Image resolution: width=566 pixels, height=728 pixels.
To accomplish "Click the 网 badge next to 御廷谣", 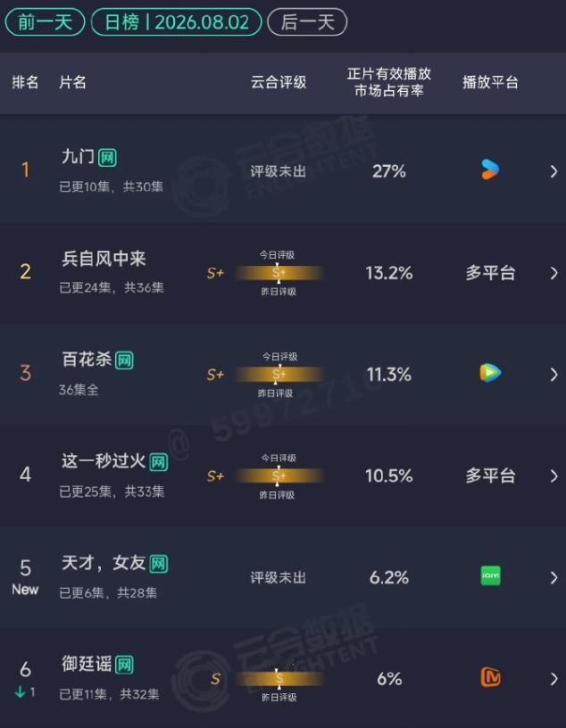I will tap(124, 665).
